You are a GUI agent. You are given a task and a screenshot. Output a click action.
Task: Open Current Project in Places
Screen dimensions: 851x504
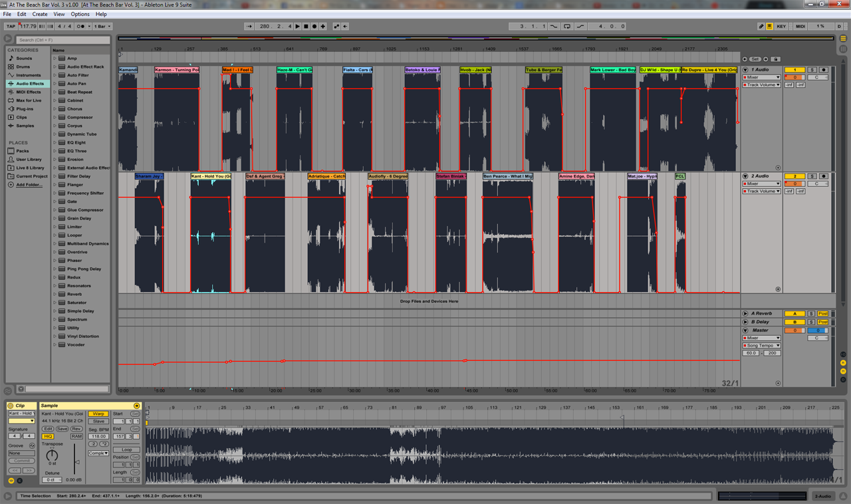[x=32, y=176]
